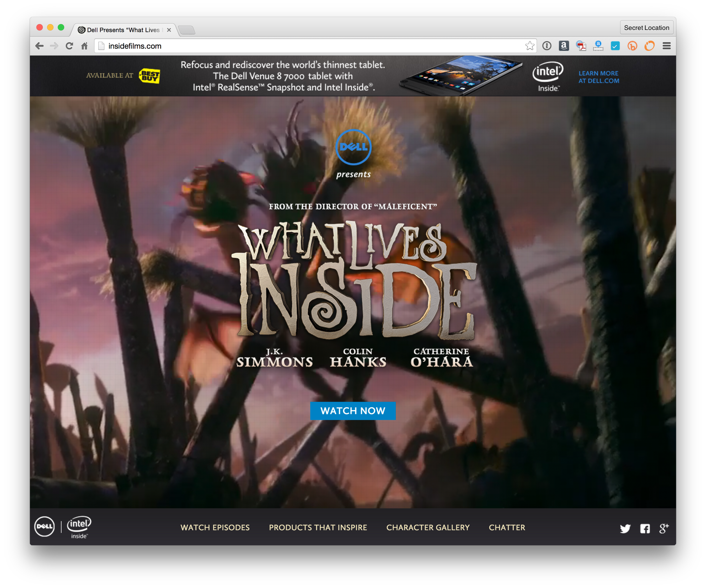The height and width of the screenshot is (588, 706).
Task: Click the 'presents' text under Dell logo
Action: (x=353, y=174)
